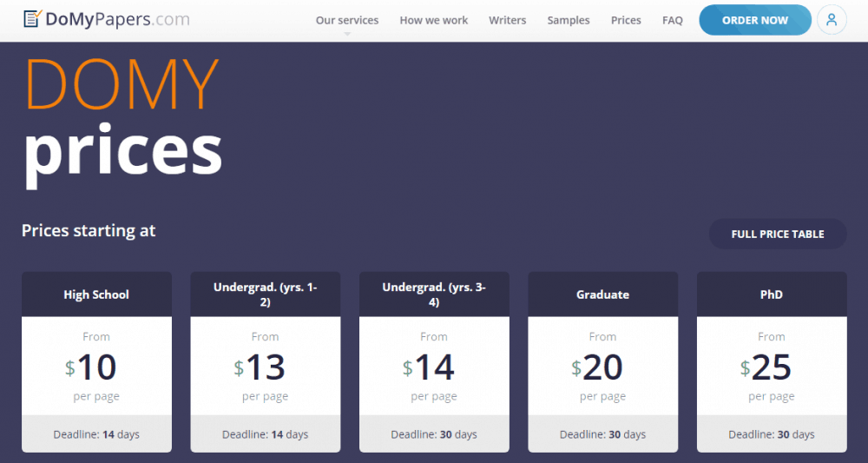868x463 pixels.
Task: Select the High School price card header
Action: [x=96, y=294]
